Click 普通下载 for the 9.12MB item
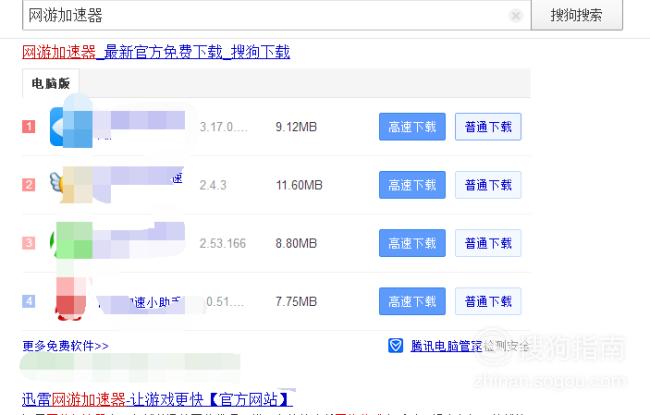Image resolution: width=650 pixels, height=415 pixels. (488, 126)
